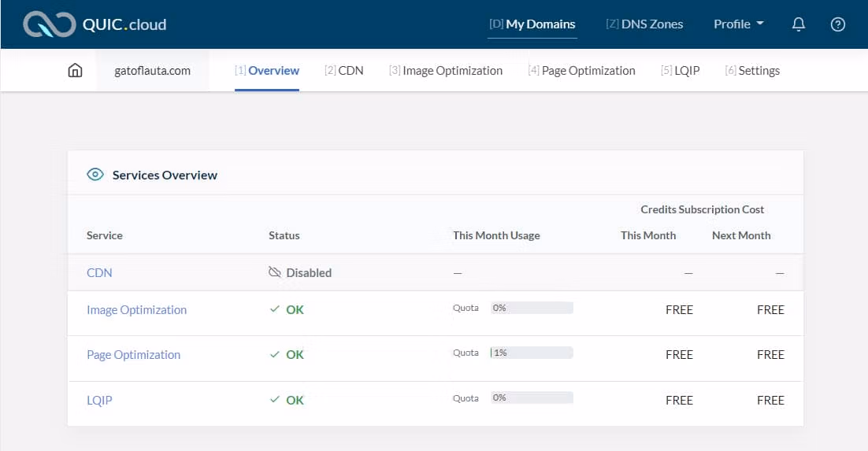Click Page Optimization Next Month FREE value

[x=770, y=355]
